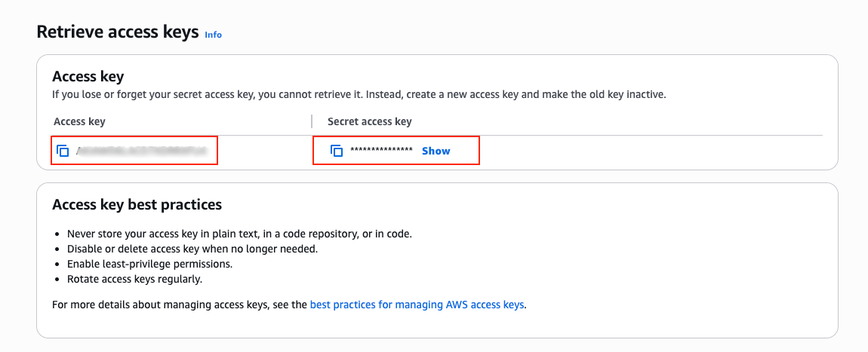Copy the access key ID
This screenshot has height=352, width=868.
coord(63,151)
